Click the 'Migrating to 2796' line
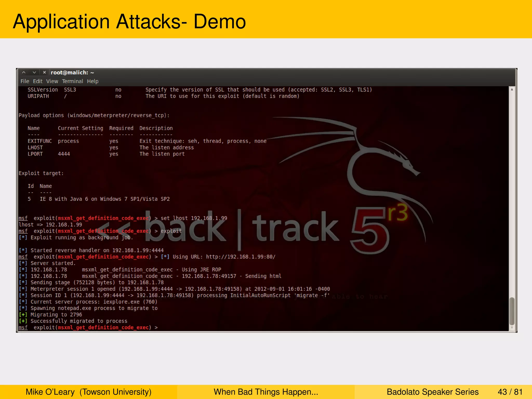Viewport: 532px width, 399px height. point(50,315)
